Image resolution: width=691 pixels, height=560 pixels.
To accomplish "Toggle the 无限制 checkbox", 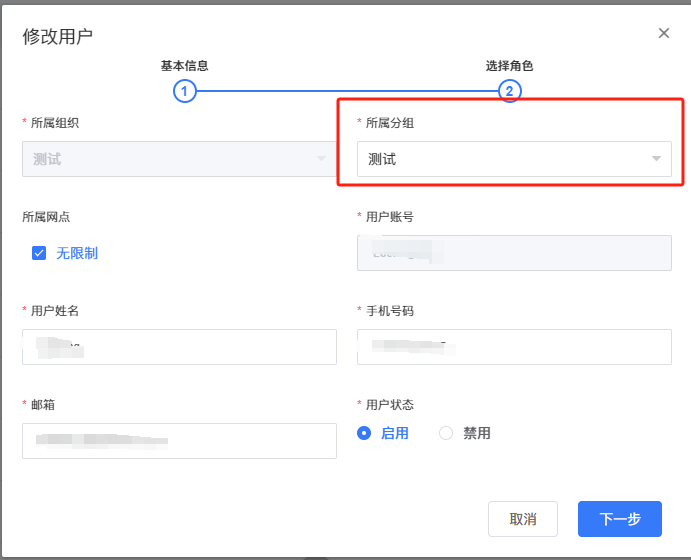I will [x=39, y=253].
